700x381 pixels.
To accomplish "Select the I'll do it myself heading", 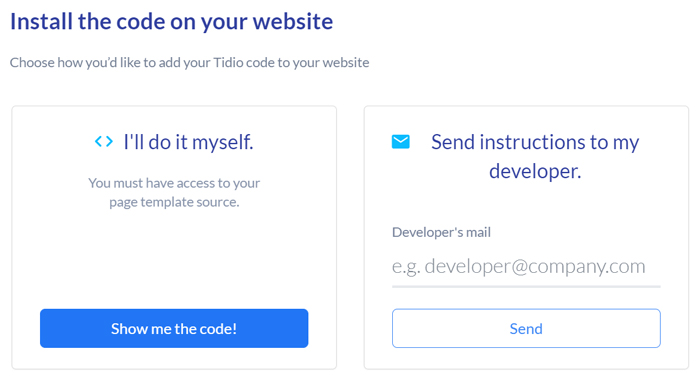I will [x=188, y=142].
